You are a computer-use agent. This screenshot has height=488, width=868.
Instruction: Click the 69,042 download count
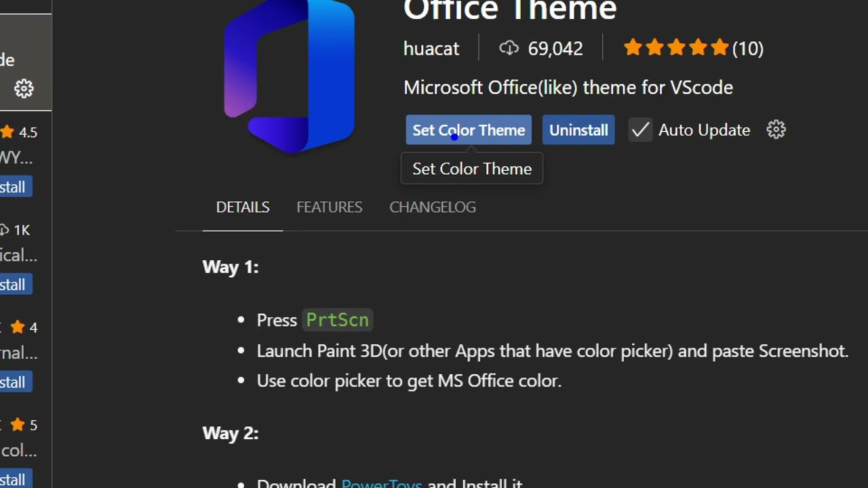click(555, 48)
